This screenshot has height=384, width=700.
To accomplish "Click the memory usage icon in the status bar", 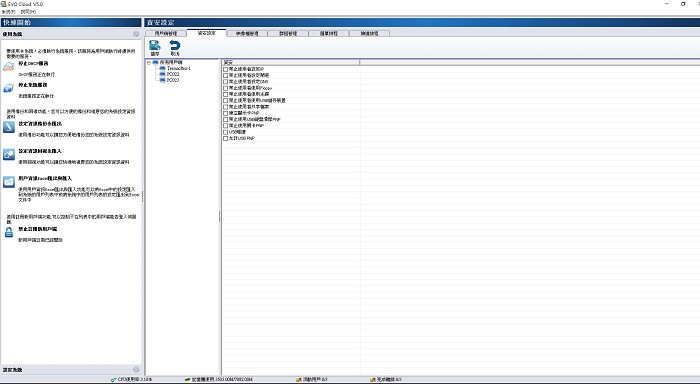I will click(188, 380).
